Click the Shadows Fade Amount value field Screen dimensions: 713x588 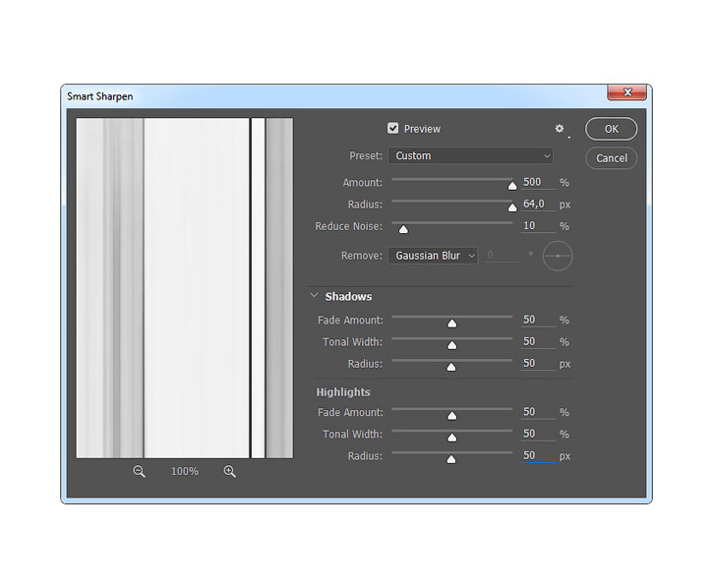[x=538, y=320]
